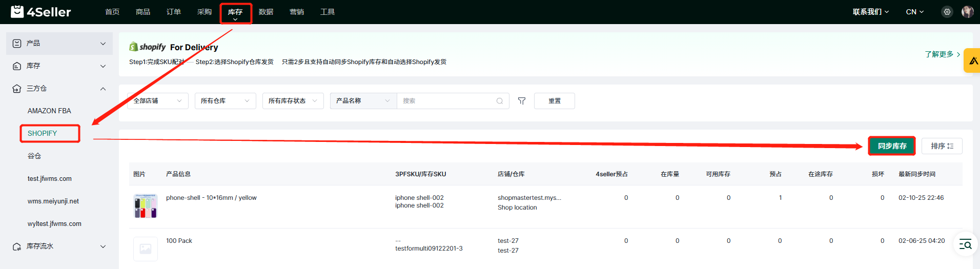Open the 产品名称 search-type dropdown

coord(363,101)
